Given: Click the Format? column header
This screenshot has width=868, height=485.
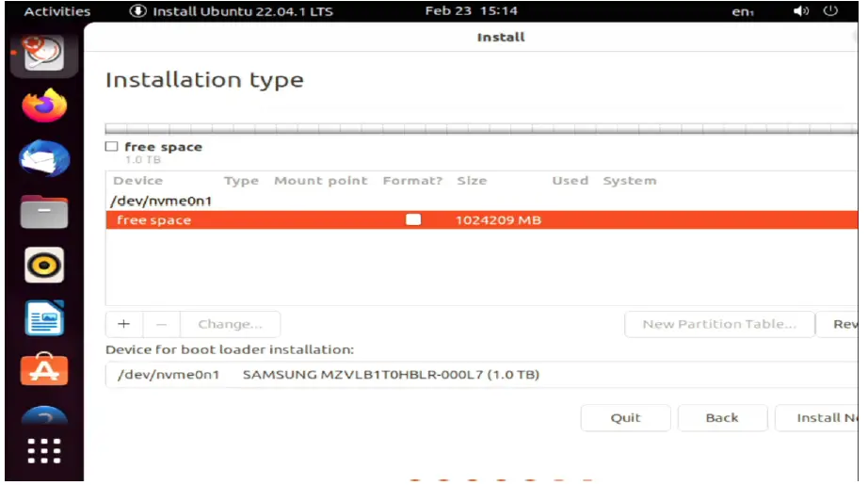Looking at the screenshot, I should pos(412,181).
